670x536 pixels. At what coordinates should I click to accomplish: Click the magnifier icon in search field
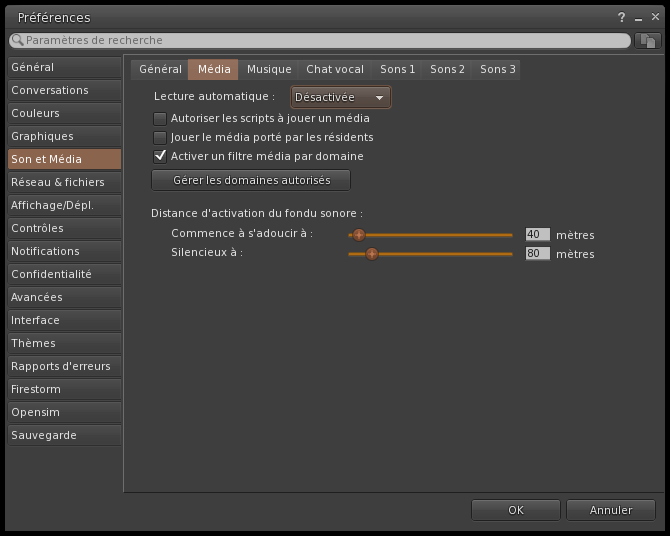(x=18, y=41)
